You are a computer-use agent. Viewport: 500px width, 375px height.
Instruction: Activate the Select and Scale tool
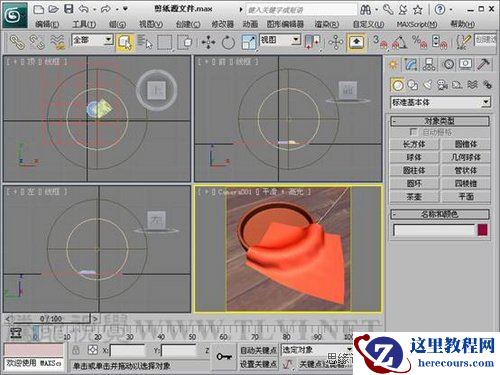point(248,42)
